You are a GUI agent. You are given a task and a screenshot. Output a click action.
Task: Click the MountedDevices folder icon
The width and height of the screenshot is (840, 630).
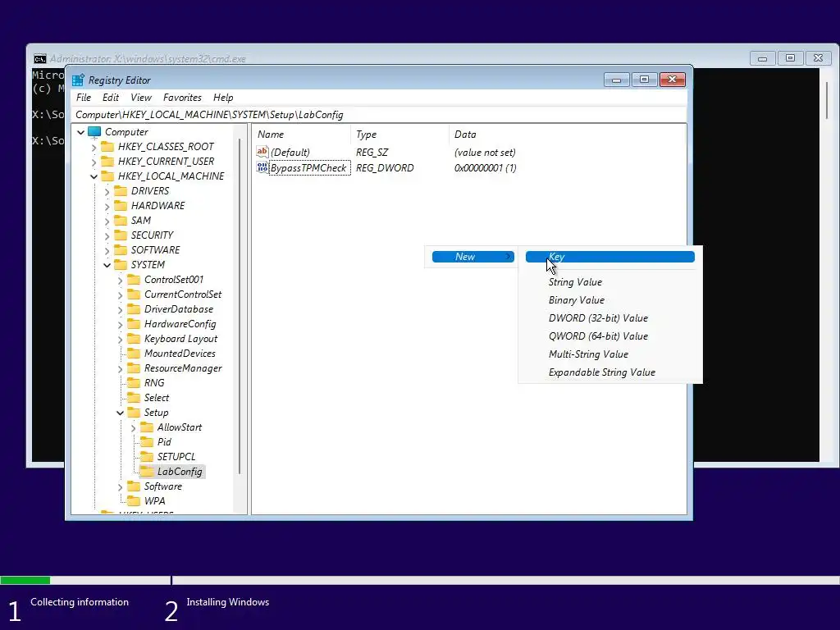point(134,354)
